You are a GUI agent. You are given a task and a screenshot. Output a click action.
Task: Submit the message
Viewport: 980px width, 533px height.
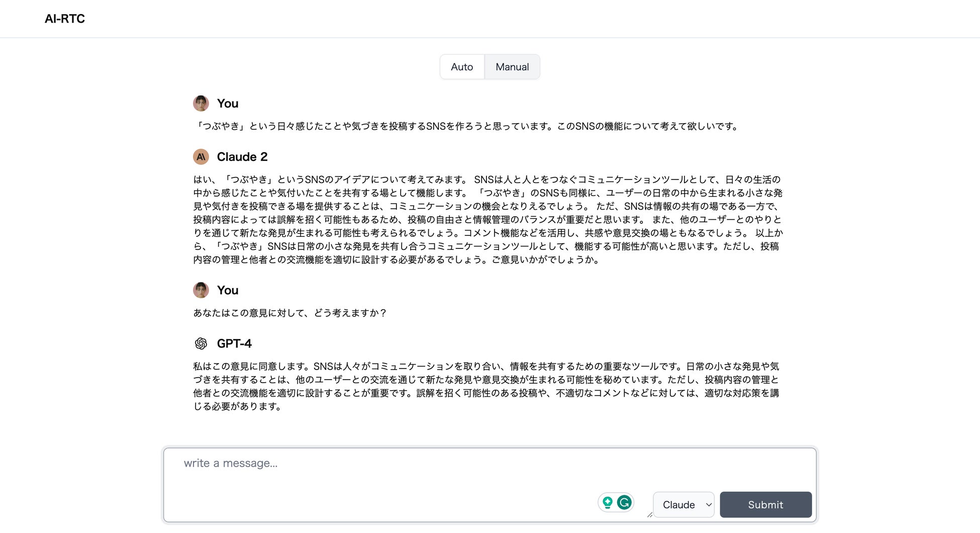765,504
